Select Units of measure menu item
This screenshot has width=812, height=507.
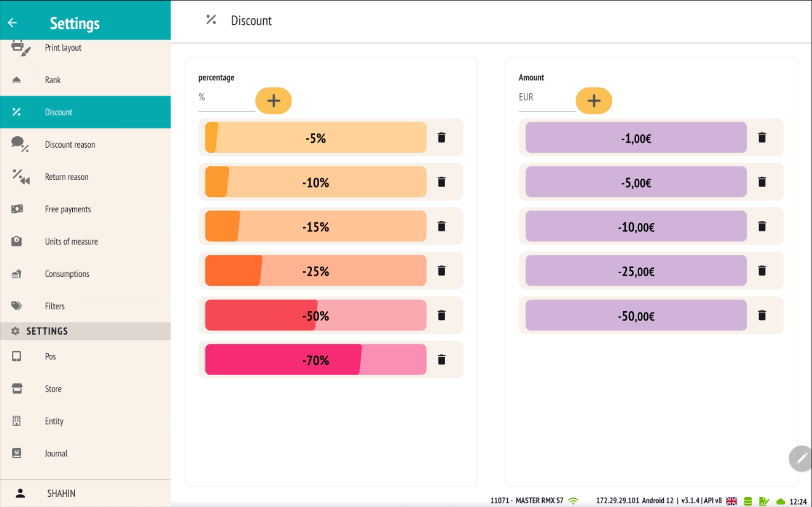[x=71, y=241]
